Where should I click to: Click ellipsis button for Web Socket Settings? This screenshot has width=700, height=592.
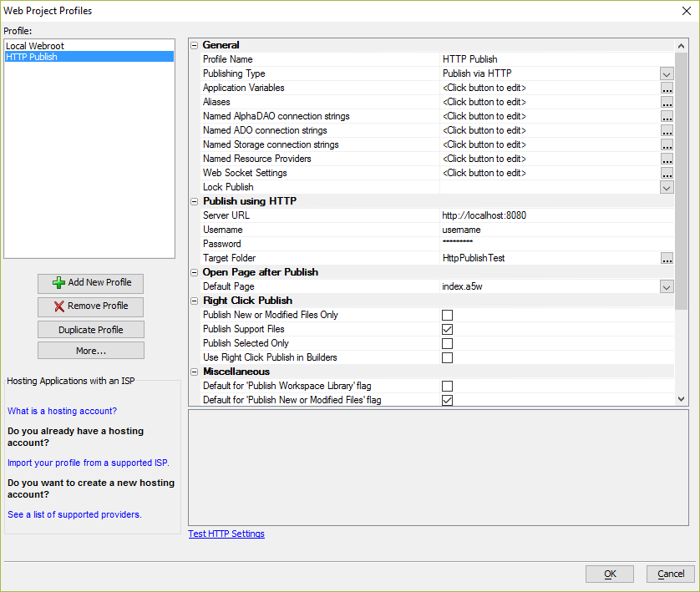point(667,174)
